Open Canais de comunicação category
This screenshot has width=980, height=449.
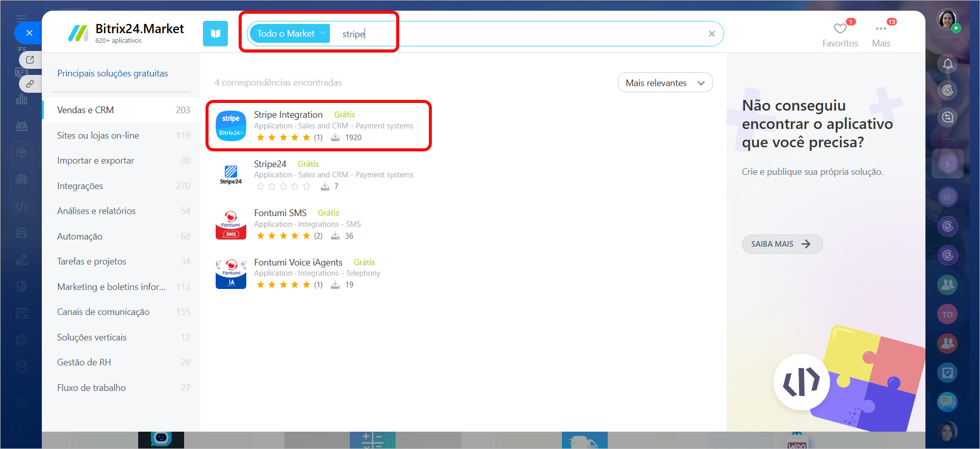tap(103, 312)
